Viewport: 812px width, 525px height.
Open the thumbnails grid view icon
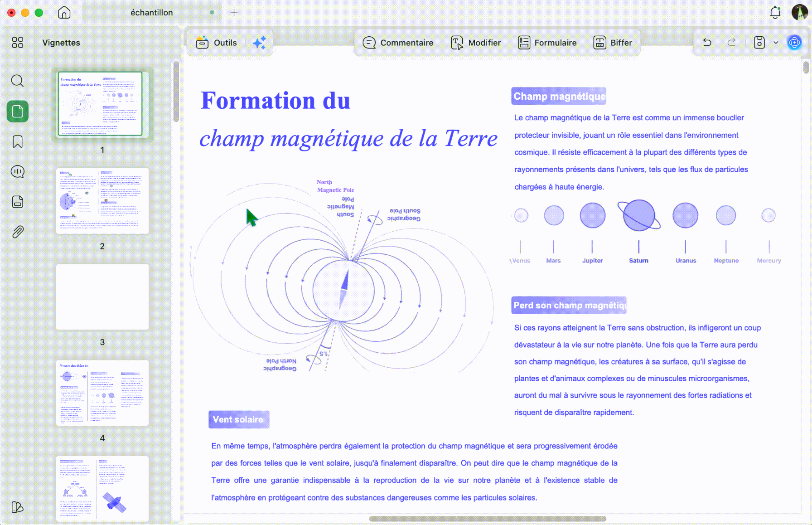[18, 43]
